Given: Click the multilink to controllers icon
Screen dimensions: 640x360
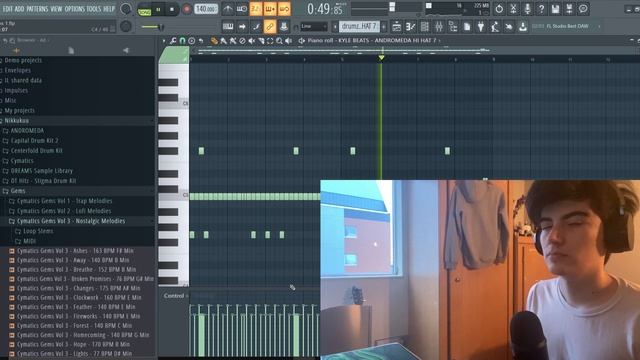Looking at the screenshot, I should (284, 27).
